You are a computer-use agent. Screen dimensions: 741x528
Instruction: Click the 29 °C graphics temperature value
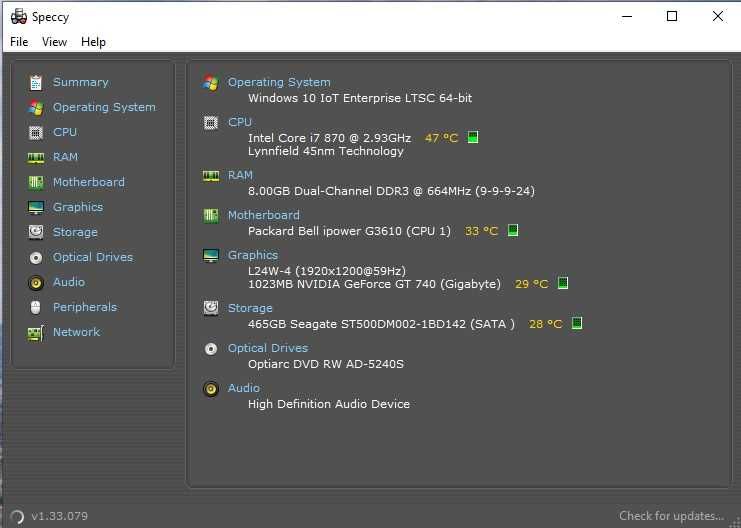point(532,284)
